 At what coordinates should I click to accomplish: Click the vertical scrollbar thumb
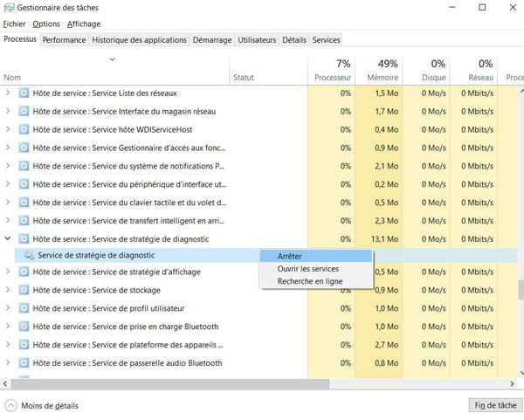pos(521,289)
